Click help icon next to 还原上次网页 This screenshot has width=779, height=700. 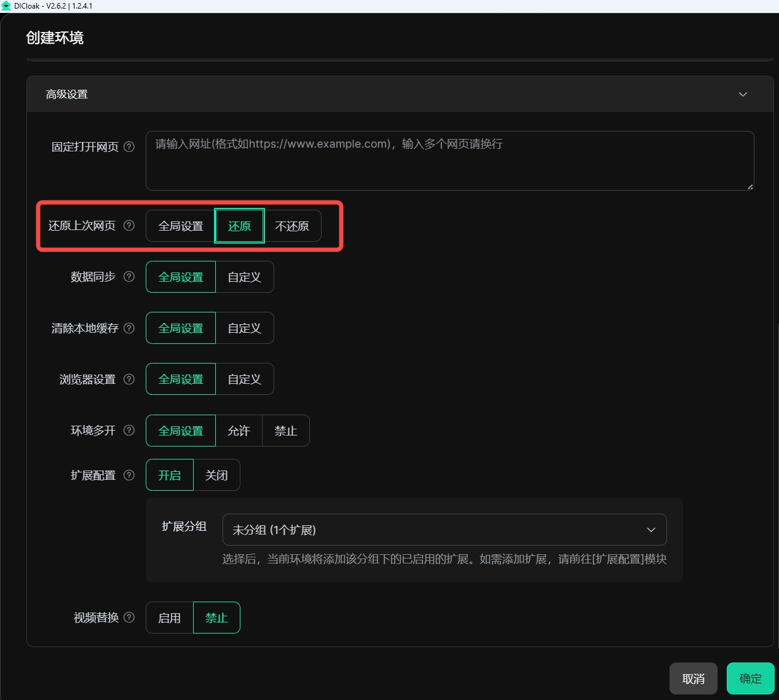point(129,226)
